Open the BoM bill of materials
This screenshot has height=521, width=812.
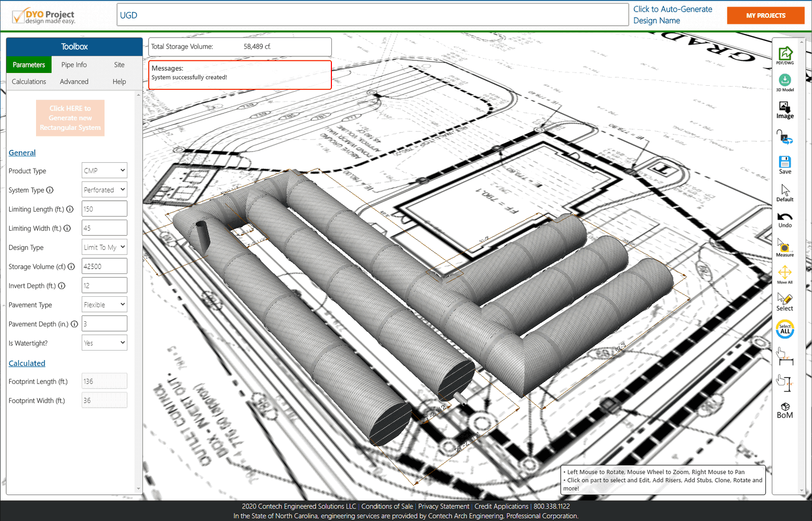click(x=785, y=410)
